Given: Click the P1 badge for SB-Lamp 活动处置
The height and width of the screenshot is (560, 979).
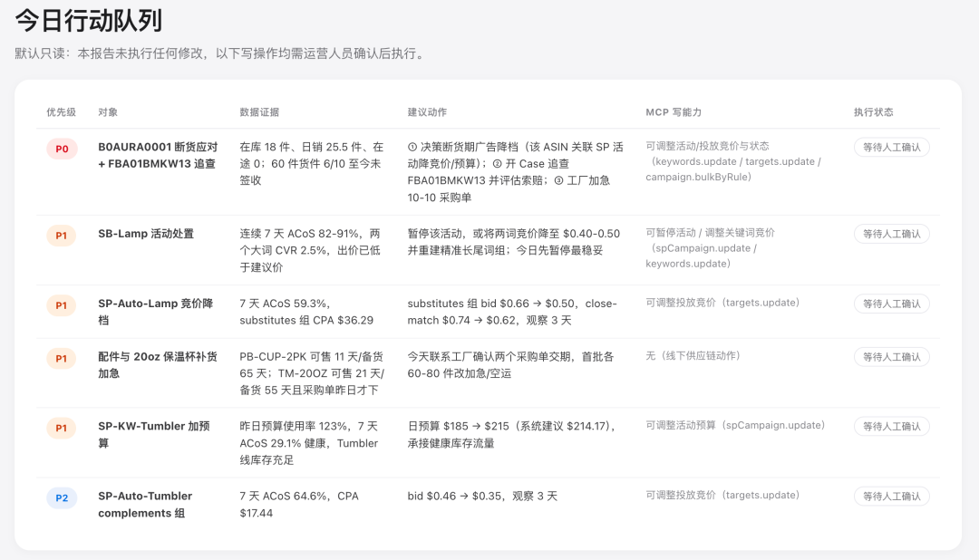Looking at the screenshot, I should (62, 236).
